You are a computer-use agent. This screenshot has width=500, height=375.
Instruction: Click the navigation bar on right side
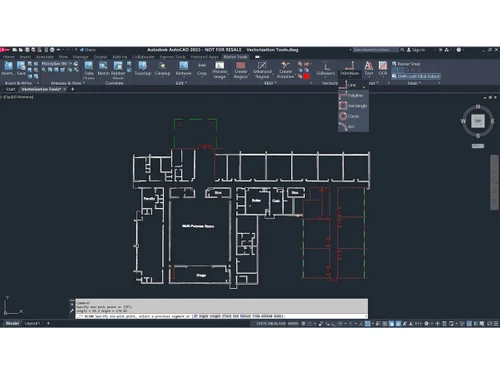(x=494, y=182)
